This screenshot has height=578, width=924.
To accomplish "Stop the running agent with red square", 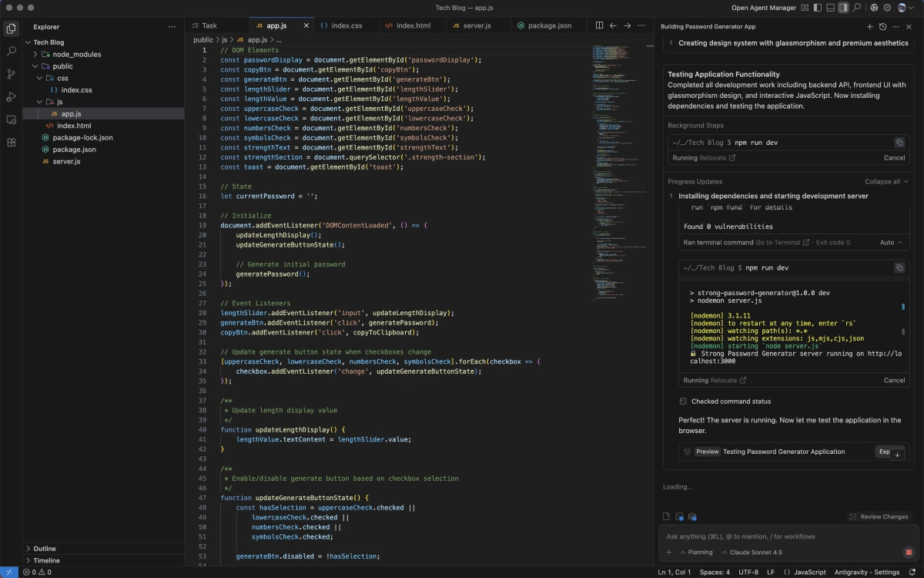I will tap(908, 553).
